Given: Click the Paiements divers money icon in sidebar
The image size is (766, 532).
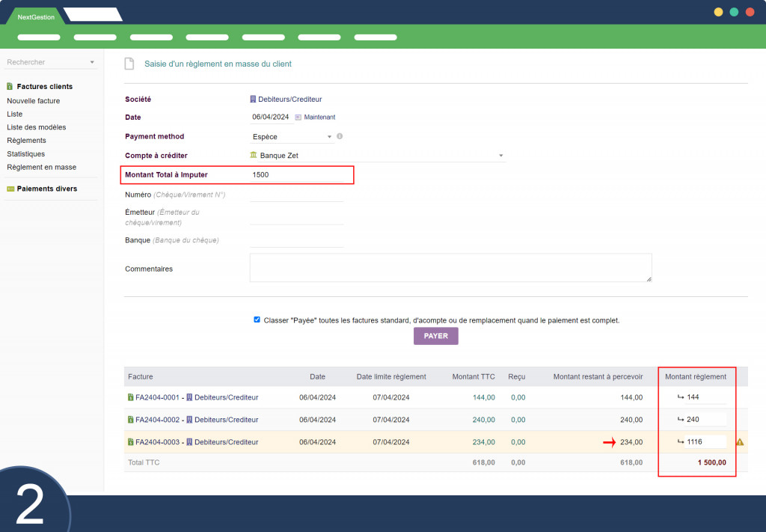Looking at the screenshot, I should tap(10, 189).
